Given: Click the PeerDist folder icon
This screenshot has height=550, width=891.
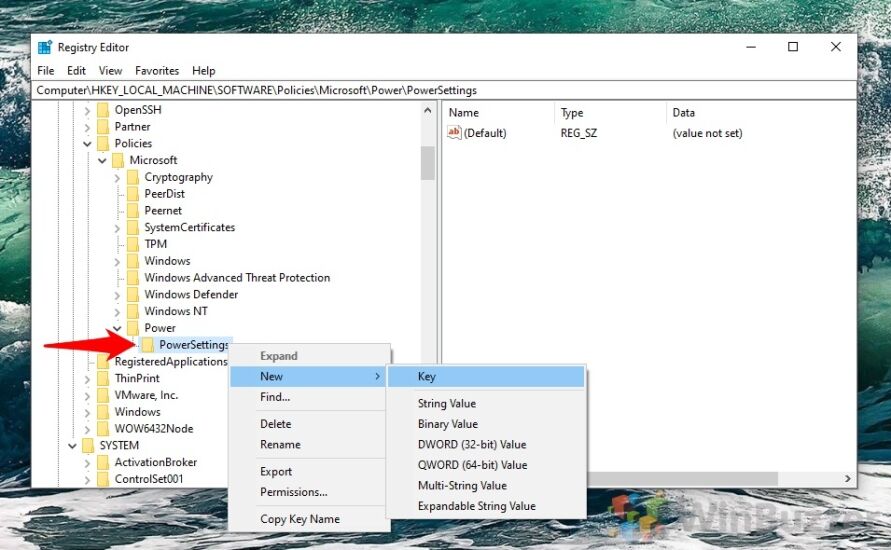Looking at the screenshot, I should pos(132,194).
